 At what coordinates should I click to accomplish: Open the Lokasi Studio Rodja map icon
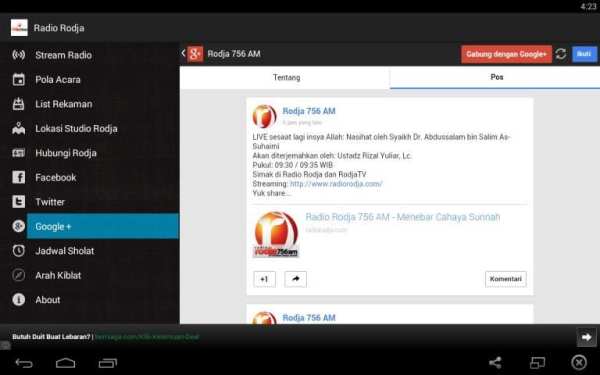pyautogui.click(x=18, y=129)
